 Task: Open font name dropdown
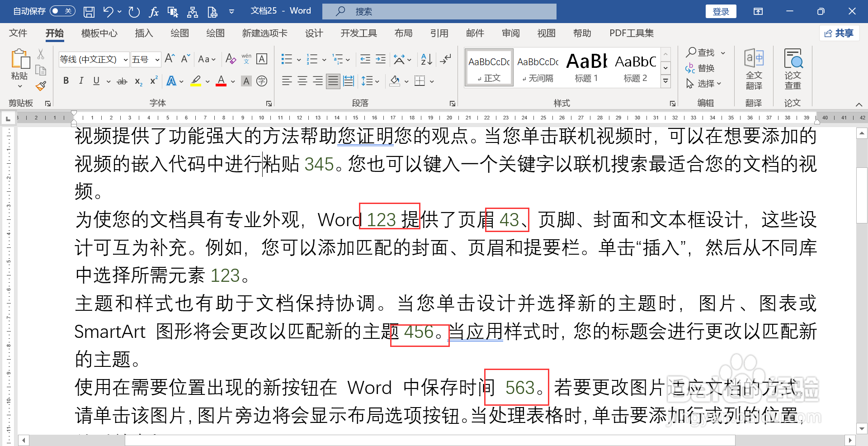click(126, 59)
